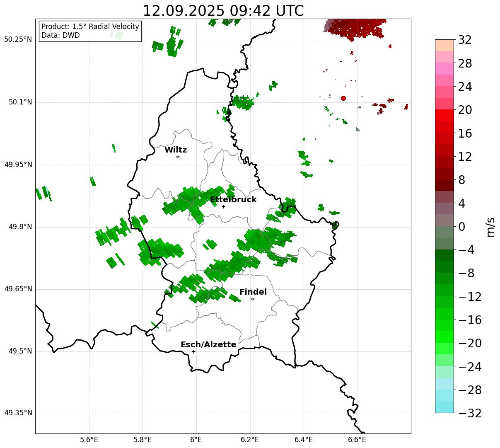Click the Wiltz station cross marker
Screen dimensions: 500x448
(178, 157)
